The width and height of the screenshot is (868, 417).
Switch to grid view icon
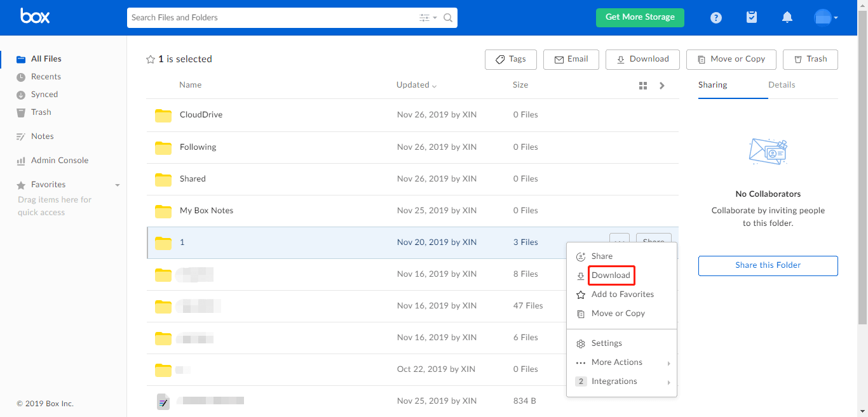[643, 86]
